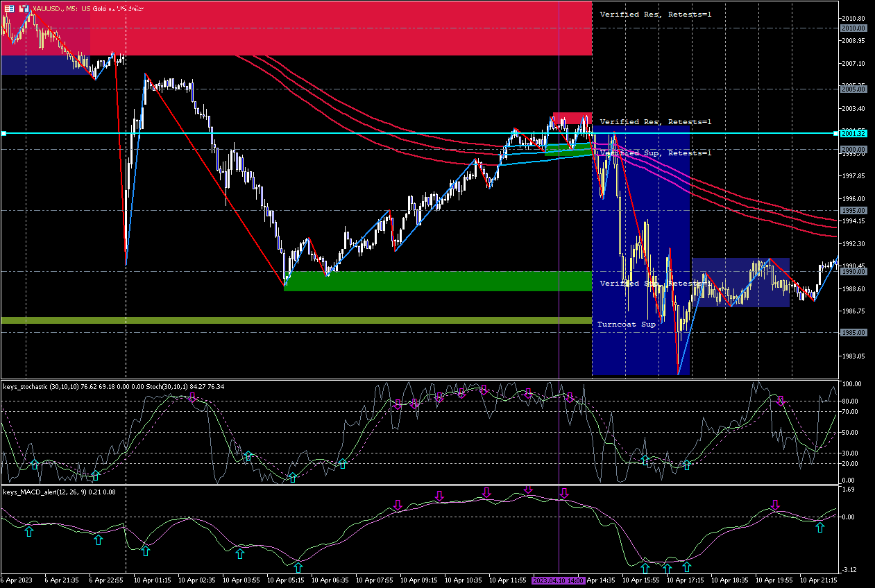This screenshot has height=588, width=875.
Task: Click the magenta stochastic sell arrow near 19:55
Action: 780,401
